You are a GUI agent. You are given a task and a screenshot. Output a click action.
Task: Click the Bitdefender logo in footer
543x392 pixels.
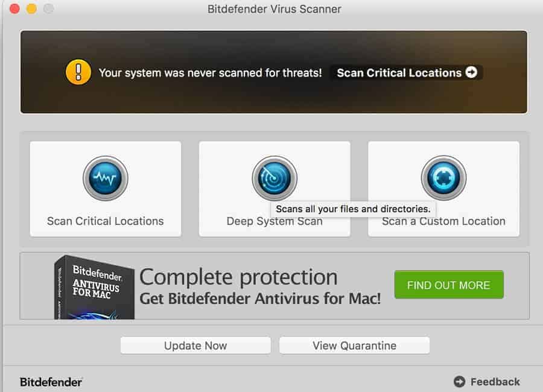click(x=51, y=382)
